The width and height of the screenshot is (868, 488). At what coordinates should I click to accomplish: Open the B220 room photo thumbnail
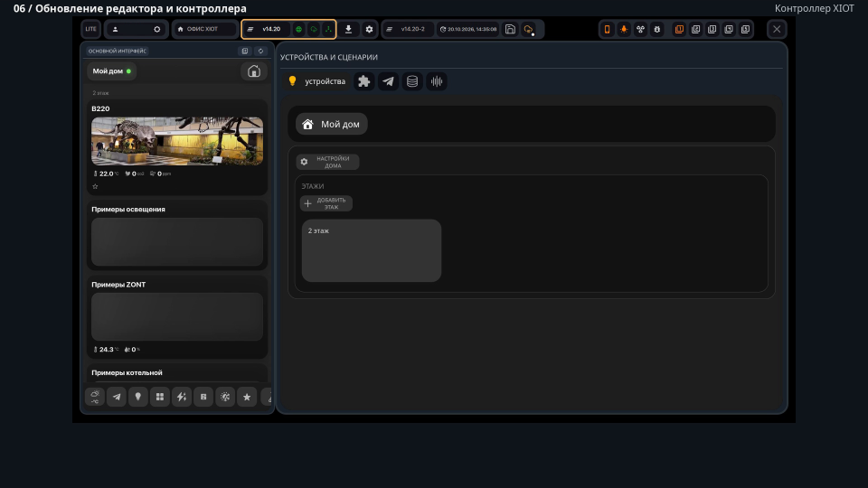177,141
